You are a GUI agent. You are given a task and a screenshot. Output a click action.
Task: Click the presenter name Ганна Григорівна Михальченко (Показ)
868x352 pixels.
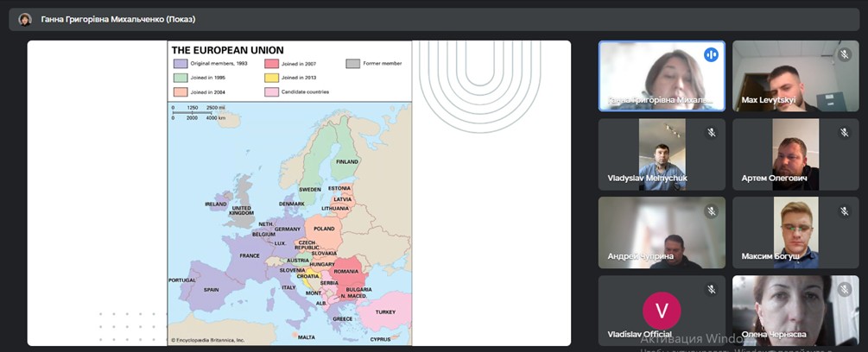pos(118,19)
